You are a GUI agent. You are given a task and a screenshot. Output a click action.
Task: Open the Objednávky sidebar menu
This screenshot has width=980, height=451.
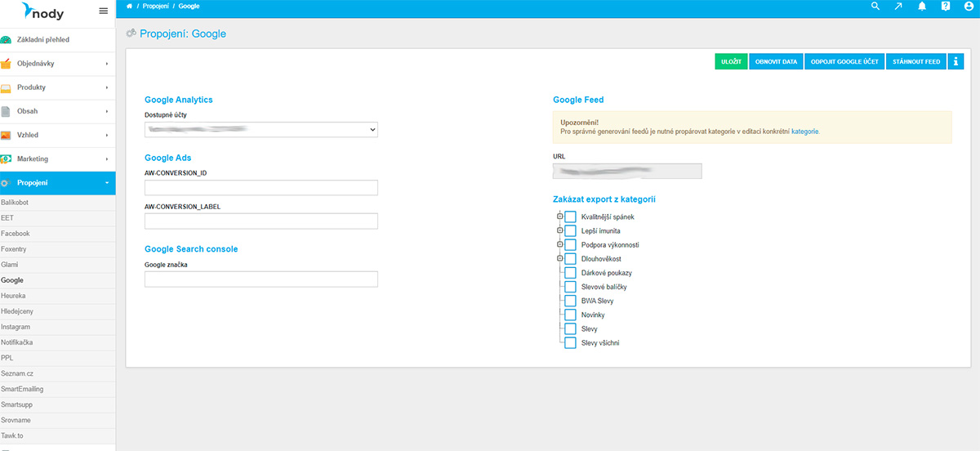(x=57, y=64)
